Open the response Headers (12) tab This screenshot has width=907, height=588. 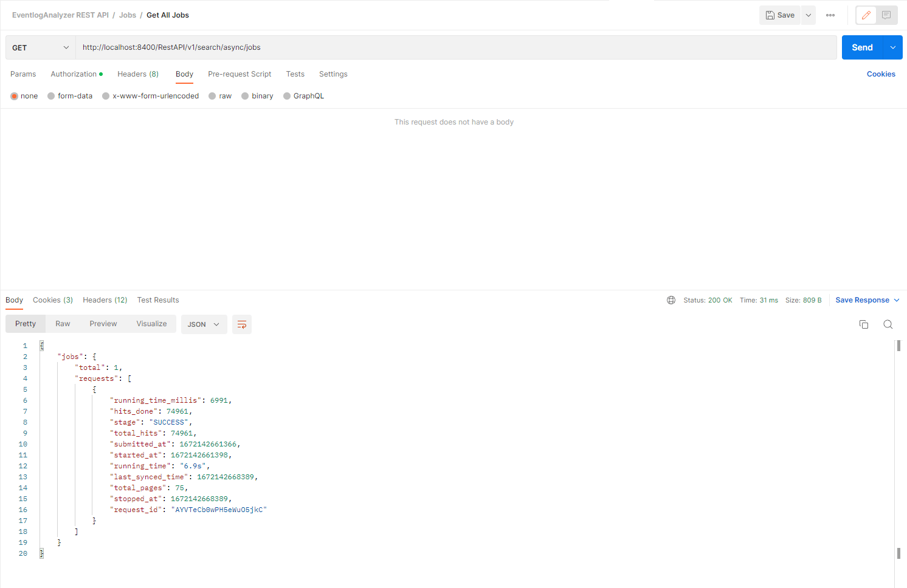click(105, 299)
